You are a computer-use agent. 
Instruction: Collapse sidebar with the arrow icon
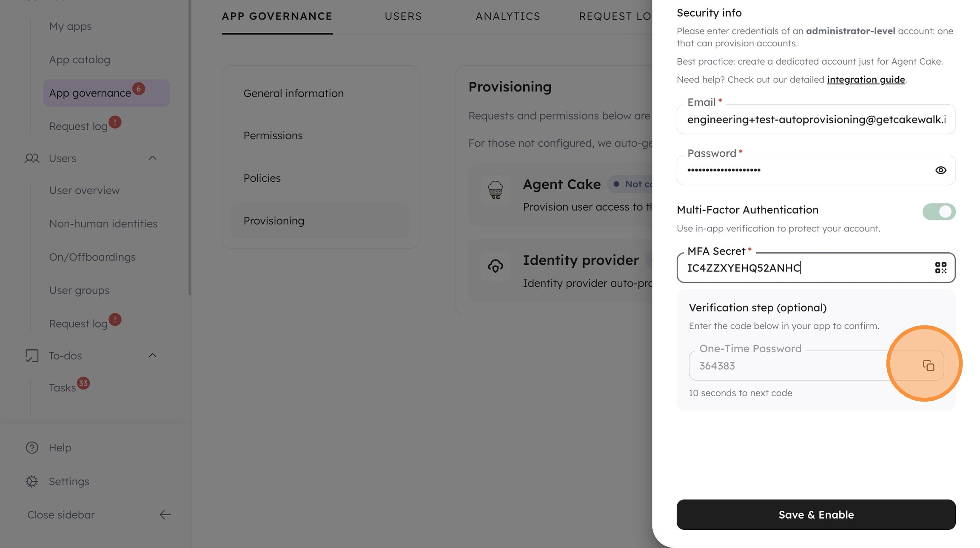click(x=165, y=515)
